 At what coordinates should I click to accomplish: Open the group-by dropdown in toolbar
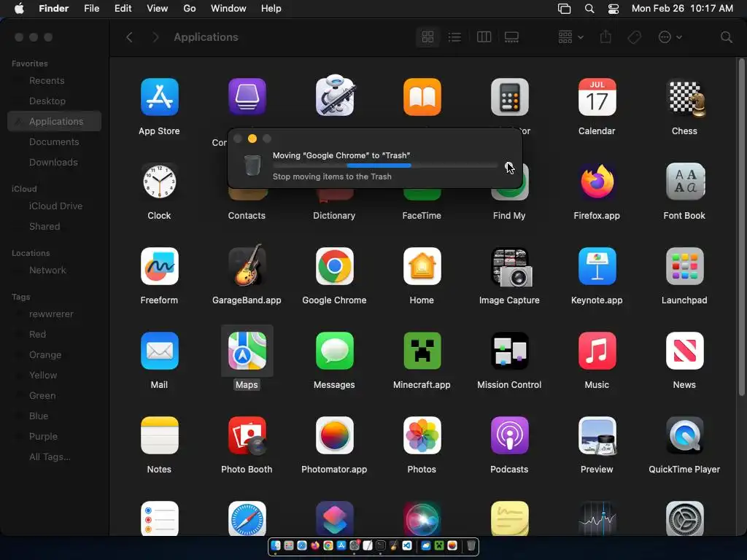(x=570, y=37)
